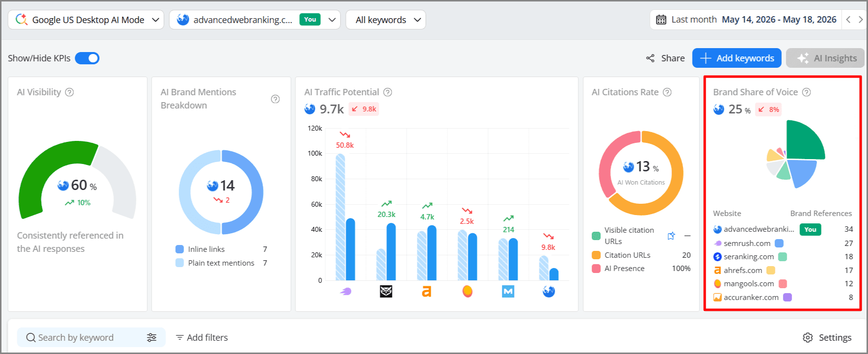Click the Brand Share of Voice help icon
Screen dimensions: 868x354
click(x=806, y=92)
